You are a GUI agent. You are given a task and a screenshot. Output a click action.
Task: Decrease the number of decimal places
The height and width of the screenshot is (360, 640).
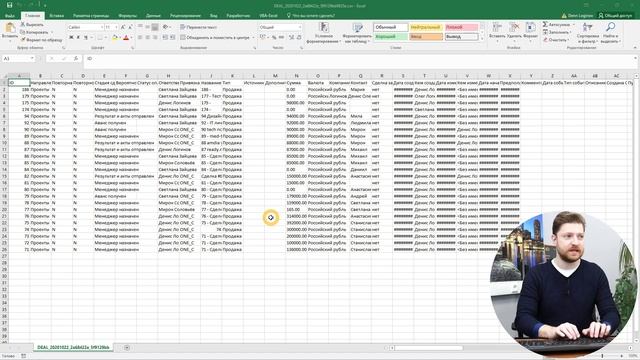[299, 38]
